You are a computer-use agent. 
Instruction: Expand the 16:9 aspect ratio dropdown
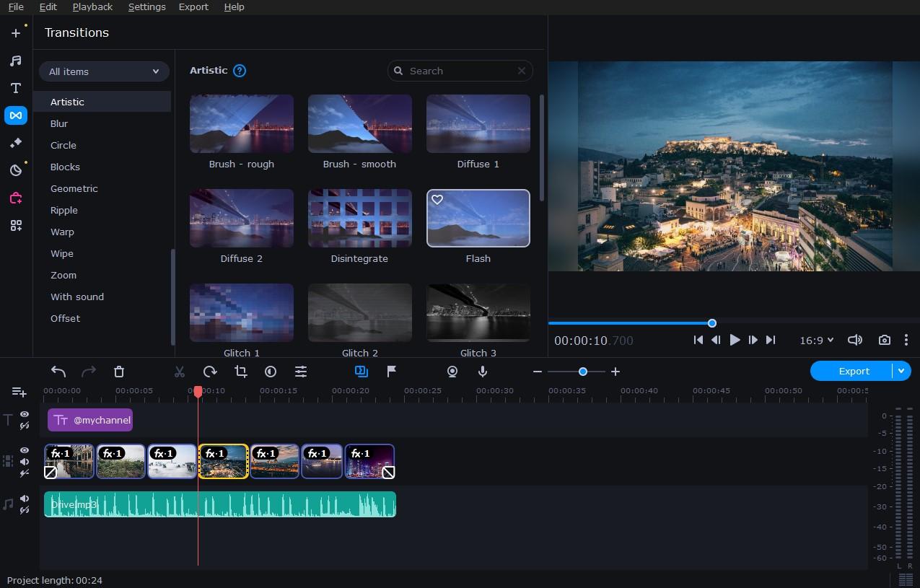click(x=816, y=340)
